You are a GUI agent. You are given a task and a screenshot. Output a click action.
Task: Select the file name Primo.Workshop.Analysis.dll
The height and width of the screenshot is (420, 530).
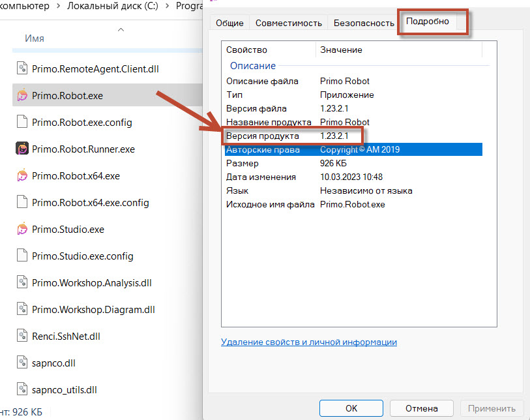[92, 282]
